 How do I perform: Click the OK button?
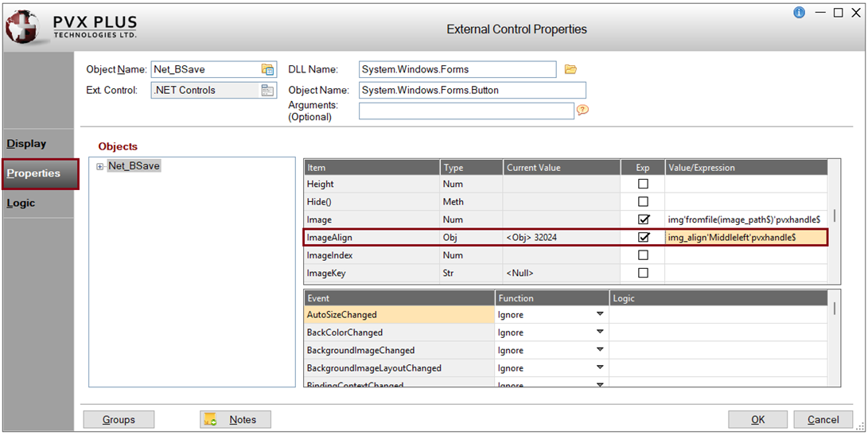tap(757, 420)
